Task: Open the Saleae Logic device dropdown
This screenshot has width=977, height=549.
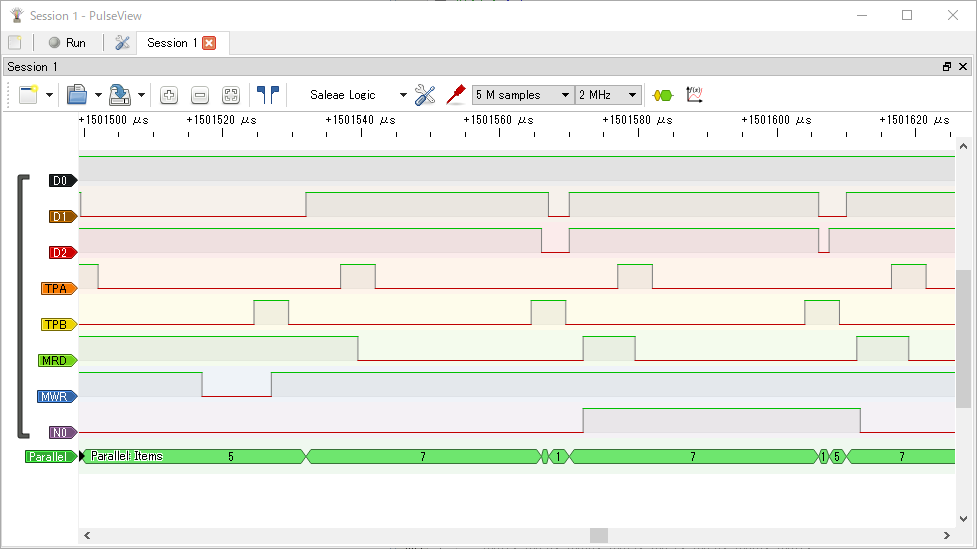Action: click(357, 95)
